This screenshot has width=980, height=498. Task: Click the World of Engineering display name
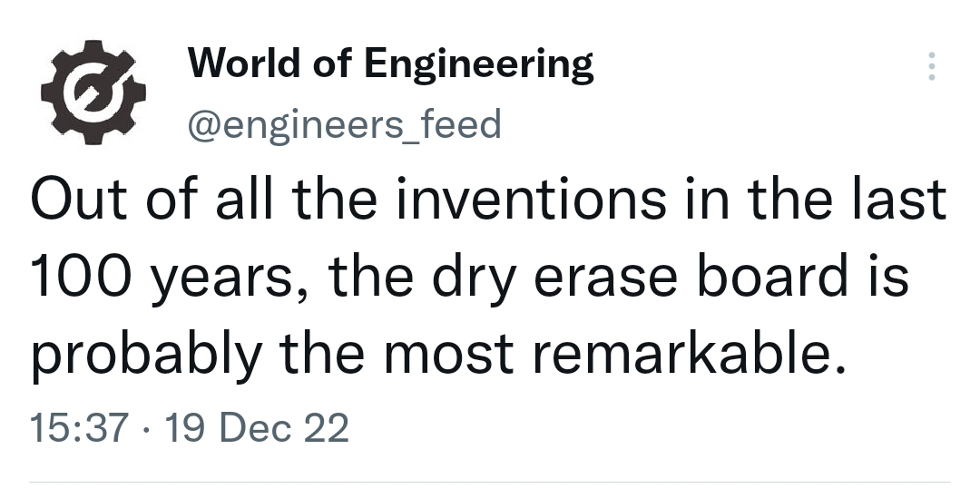390,64
